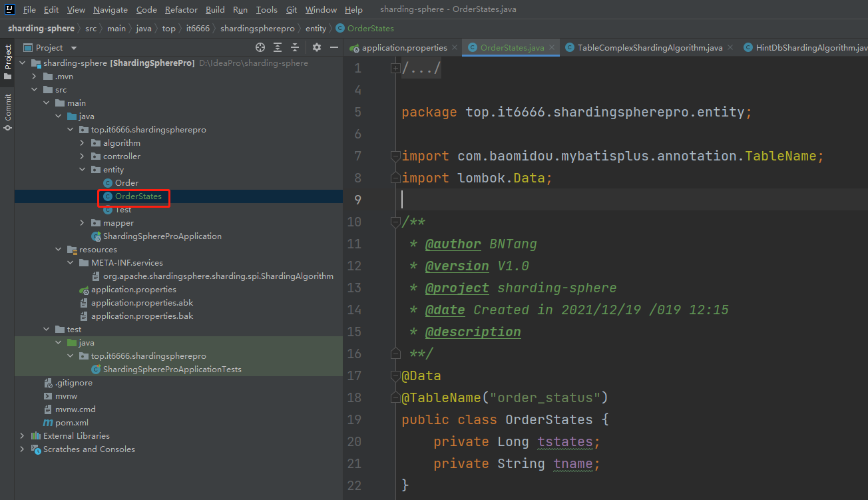Collapse the sharding-sphere root node
The image size is (868, 500).
pos(22,63)
